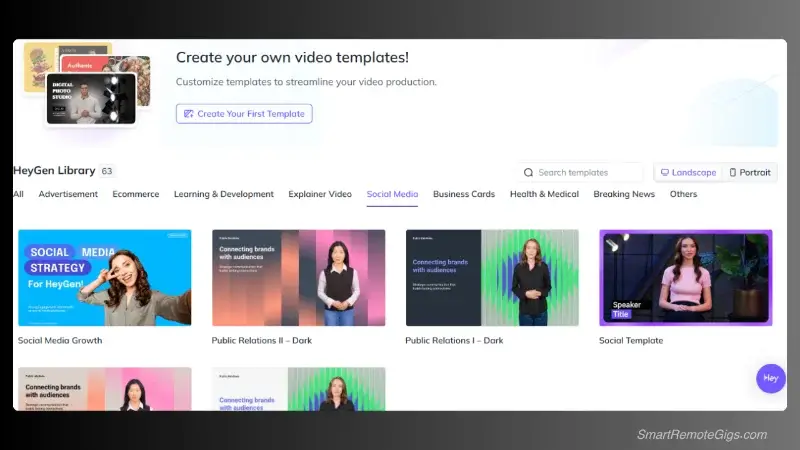Open Public Relations I – Dark thumbnail
The height and width of the screenshot is (450, 800).
click(492, 278)
